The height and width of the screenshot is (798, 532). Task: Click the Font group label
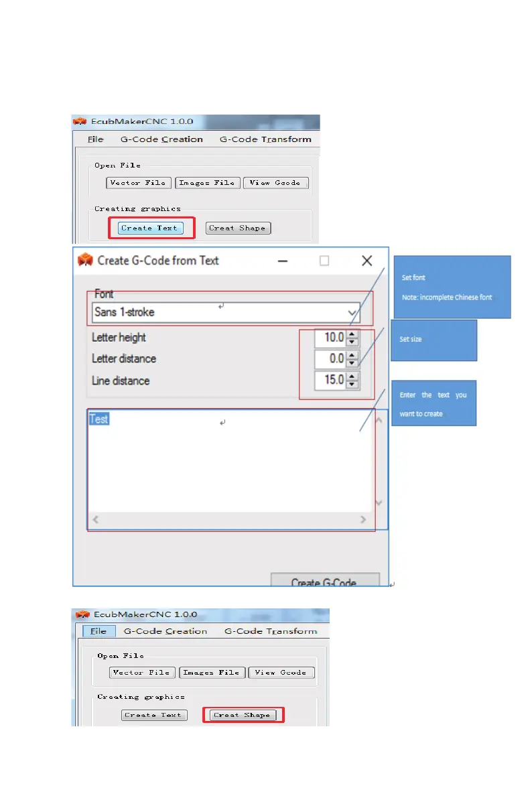pos(104,294)
